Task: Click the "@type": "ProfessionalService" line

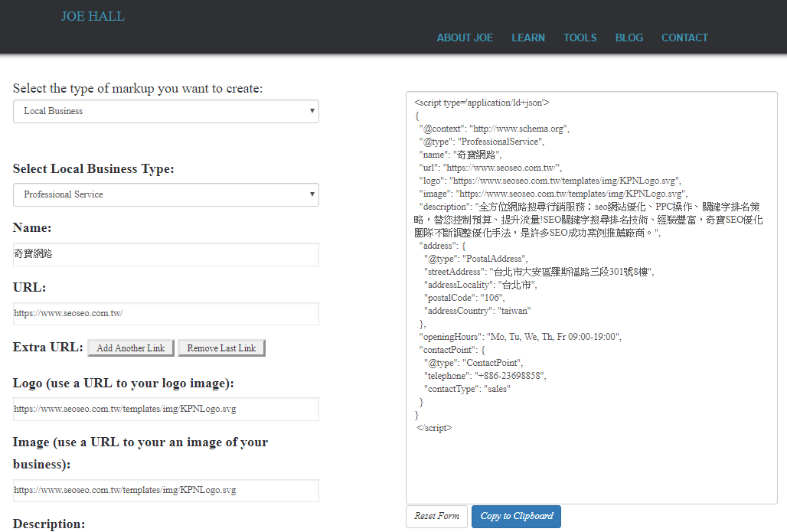Action: (x=482, y=142)
